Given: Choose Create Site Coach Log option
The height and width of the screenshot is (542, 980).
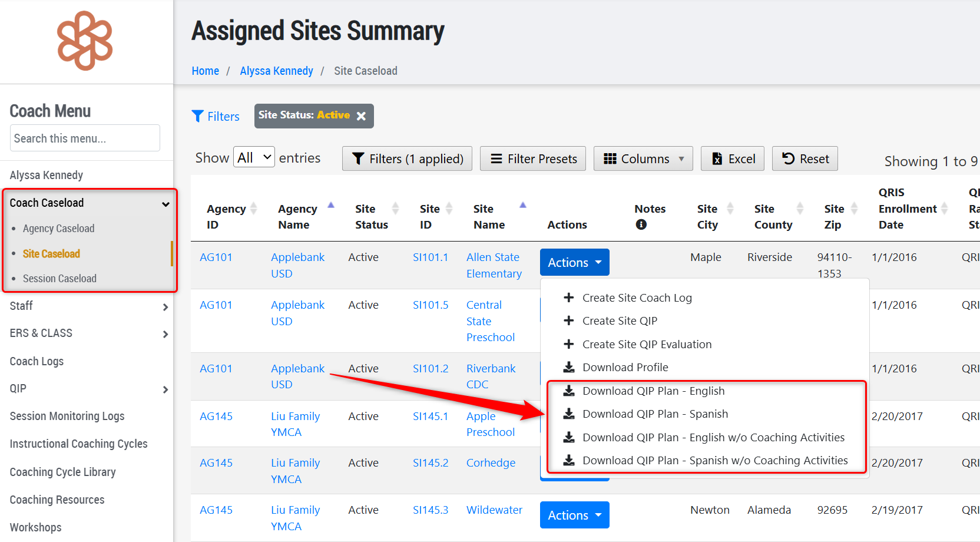Looking at the screenshot, I should pyautogui.click(x=637, y=298).
